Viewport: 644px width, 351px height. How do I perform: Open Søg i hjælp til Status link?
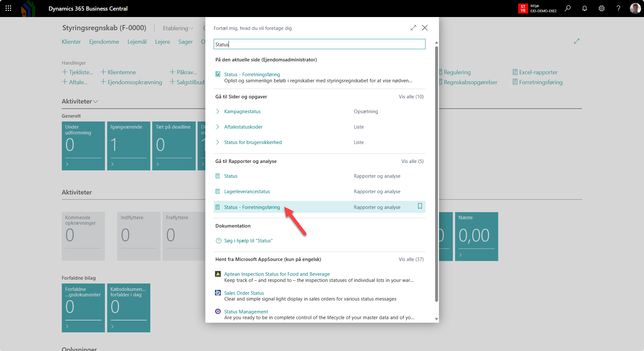coord(248,241)
